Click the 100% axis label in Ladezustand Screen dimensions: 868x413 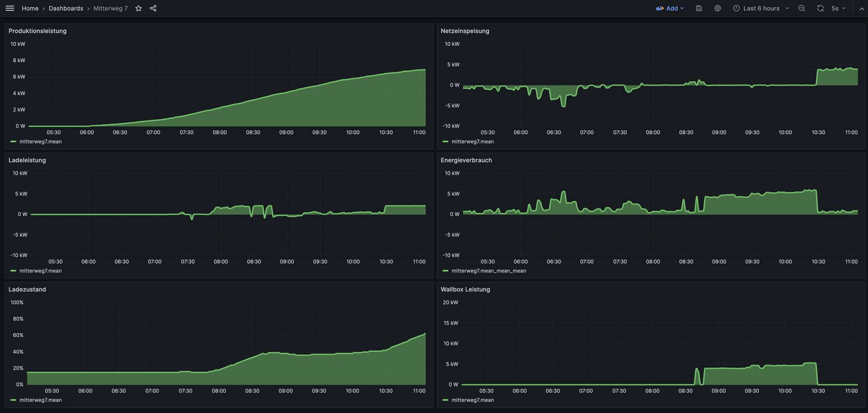(17, 302)
